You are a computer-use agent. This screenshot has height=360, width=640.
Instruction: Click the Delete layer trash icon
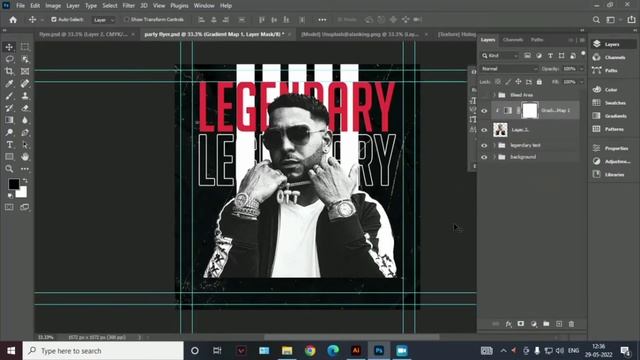point(571,324)
